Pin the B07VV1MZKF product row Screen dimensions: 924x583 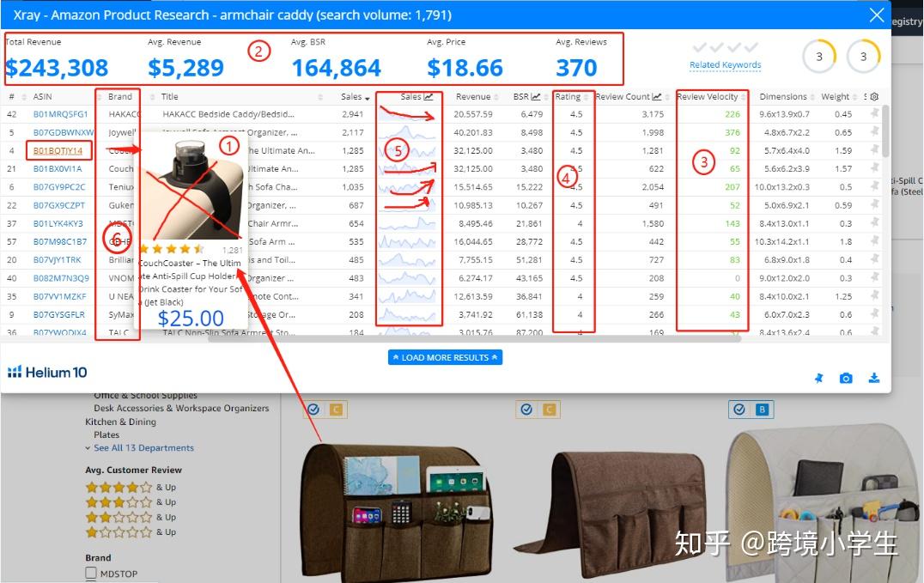tap(874, 295)
